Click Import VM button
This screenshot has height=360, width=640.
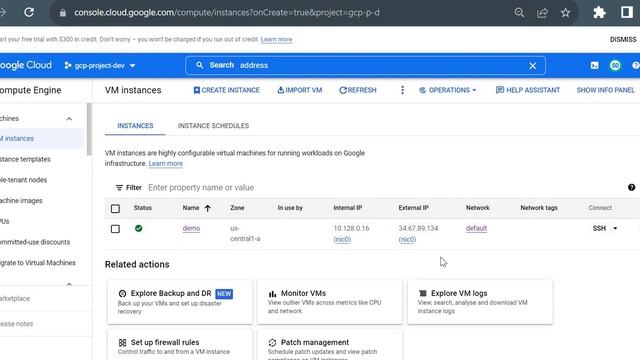coord(300,90)
